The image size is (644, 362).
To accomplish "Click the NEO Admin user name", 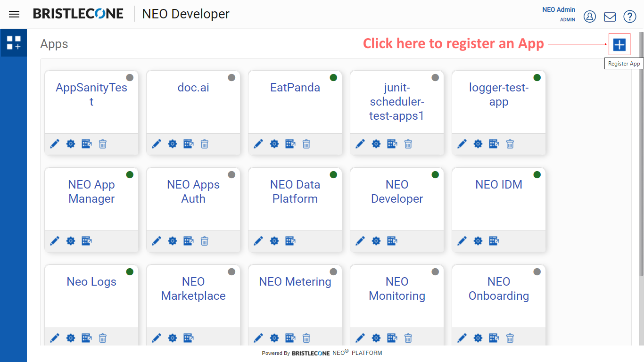I will tap(559, 9).
